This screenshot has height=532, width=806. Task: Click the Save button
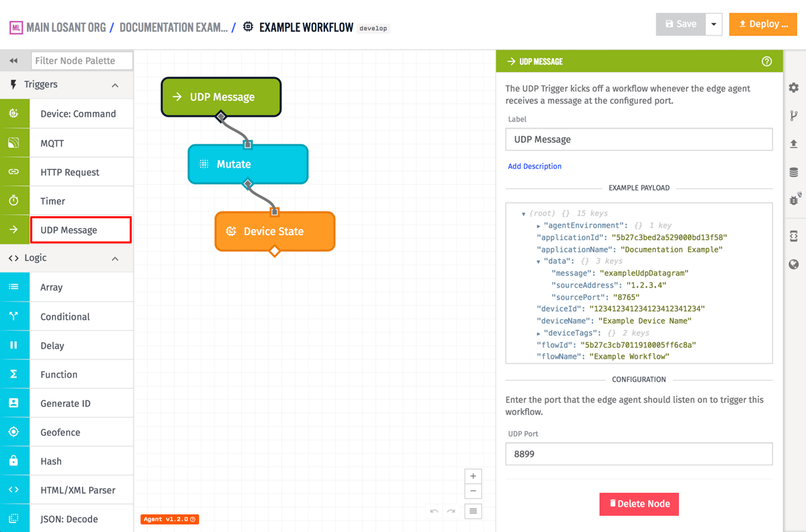pos(680,24)
